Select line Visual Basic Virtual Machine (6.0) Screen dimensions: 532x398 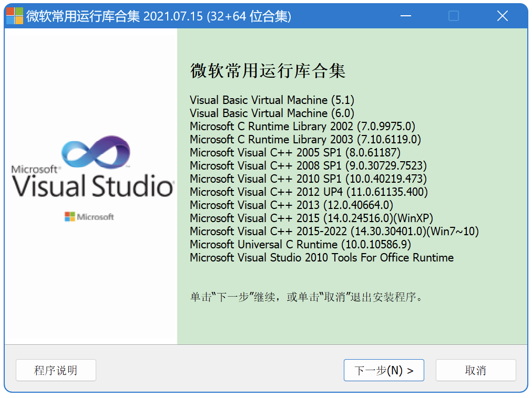tap(272, 113)
